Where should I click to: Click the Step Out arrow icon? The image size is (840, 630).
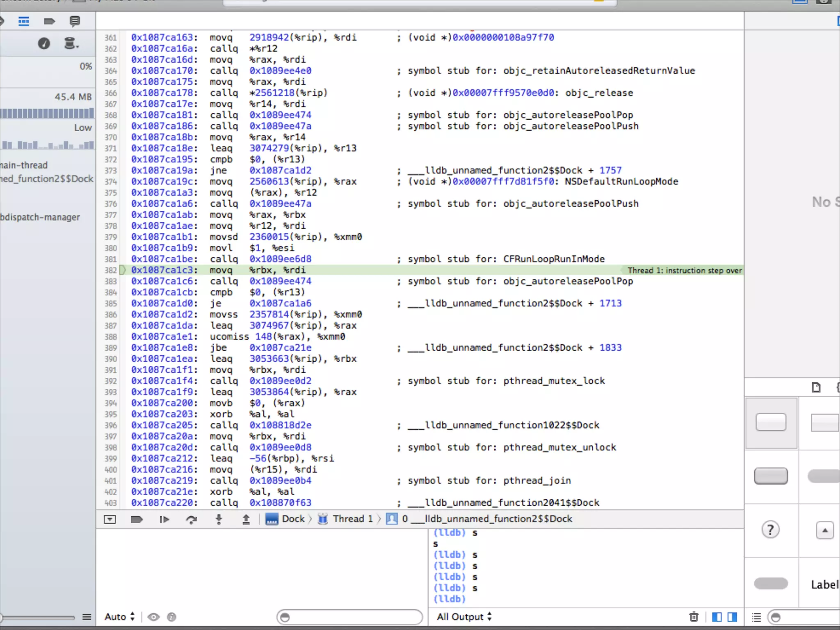pos(246,520)
